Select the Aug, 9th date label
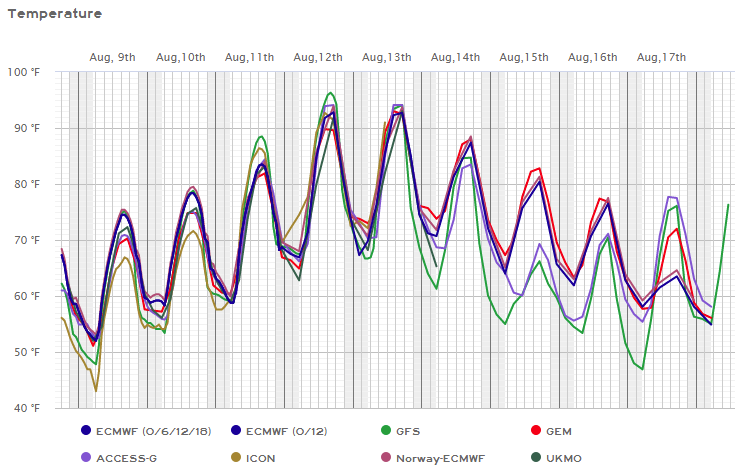Screen dimensions: 741x473 click(x=113, y=58)
